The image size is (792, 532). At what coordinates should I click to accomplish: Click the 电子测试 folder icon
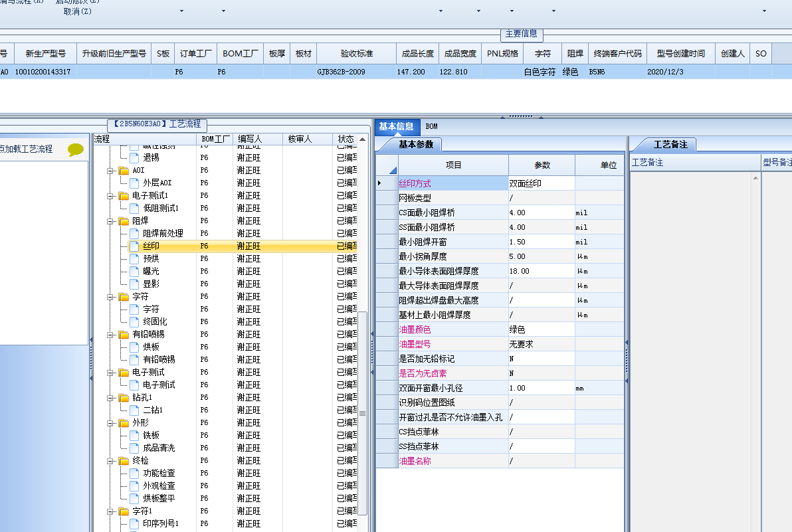click(124, 373)
